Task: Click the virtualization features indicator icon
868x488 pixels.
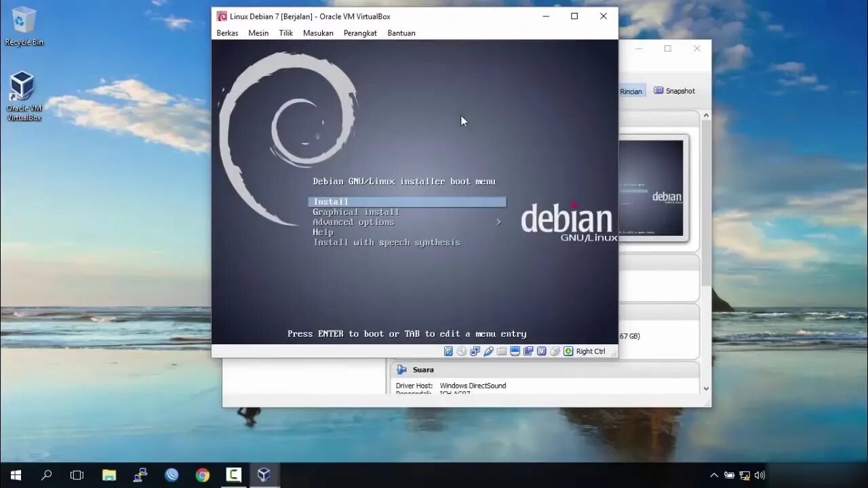Action: (x=542, y=351)
